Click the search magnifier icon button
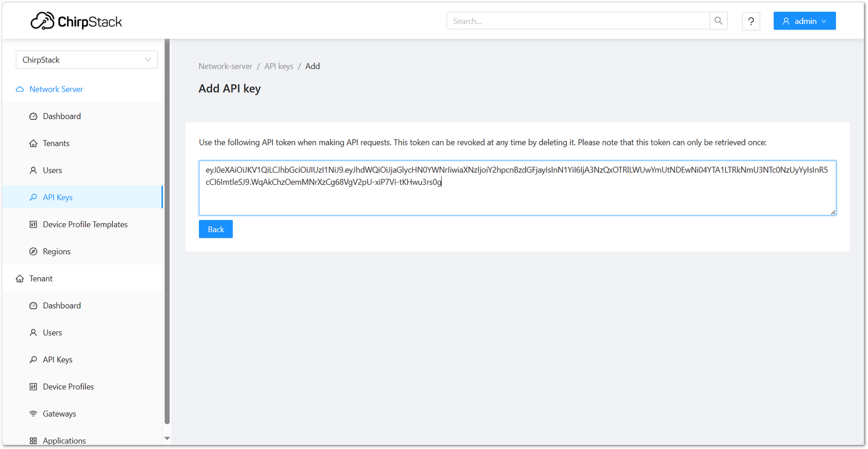The width and height of the screenshot is (868, 449). [718, 21]
